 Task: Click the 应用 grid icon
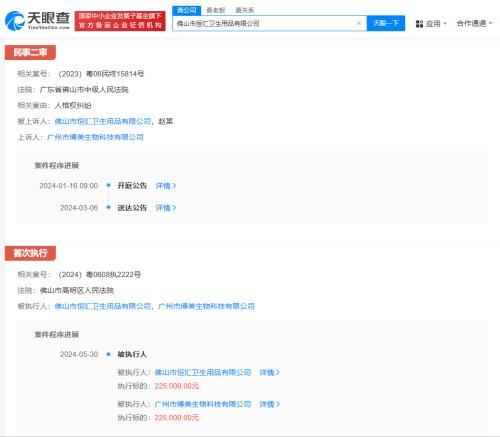click(419, 24)
